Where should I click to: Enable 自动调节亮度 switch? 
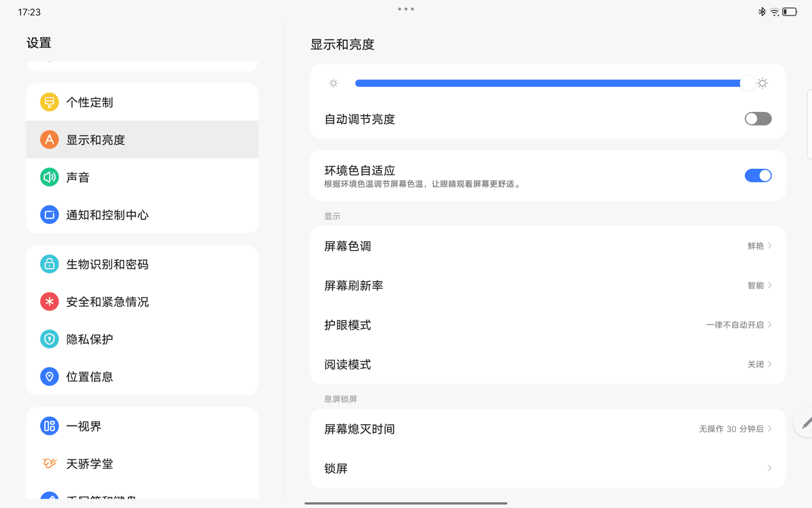click(x=758, y=118)
